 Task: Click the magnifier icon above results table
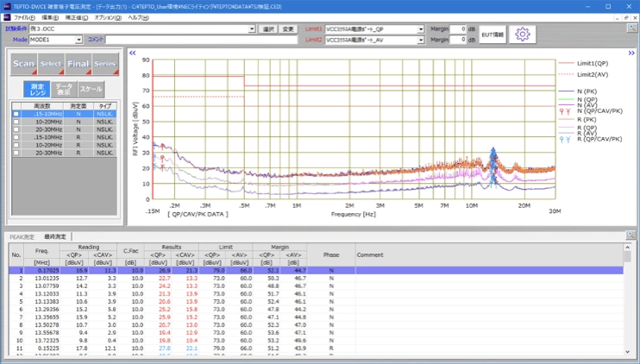point(631,235)
